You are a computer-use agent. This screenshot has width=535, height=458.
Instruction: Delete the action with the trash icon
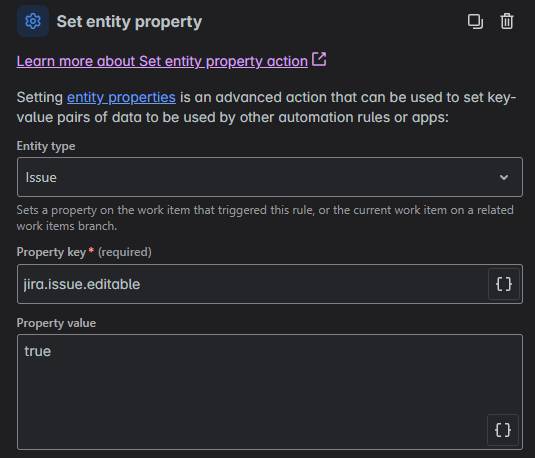point(507,22)
